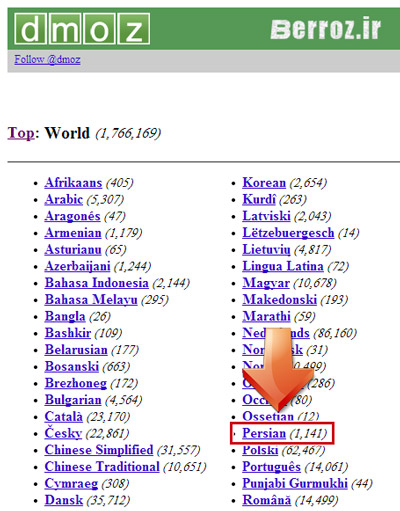Screen dimensions: 400x511
Task: Select the Lëtzebuergesch language link
Action: pyautogui.click(x=288, y=233)
